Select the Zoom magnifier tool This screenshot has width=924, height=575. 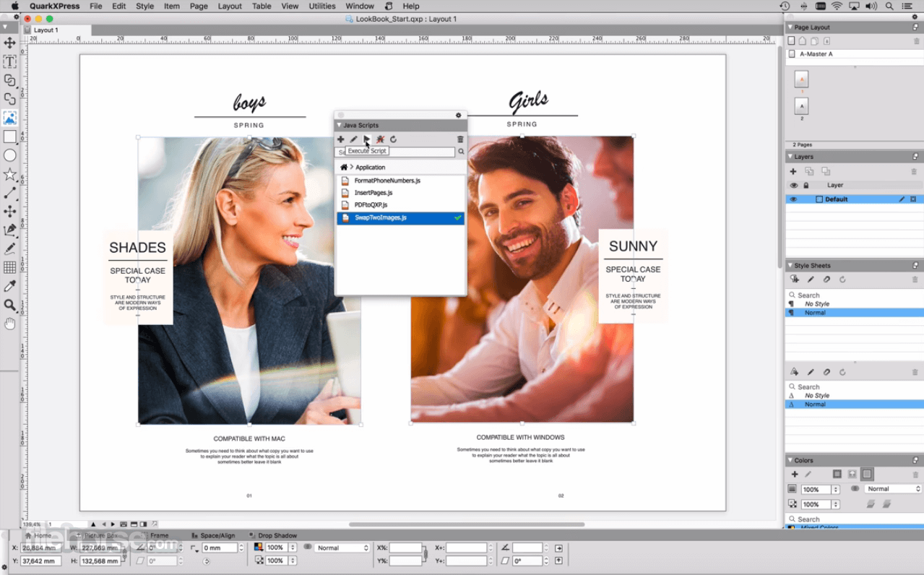pos(9,305)
